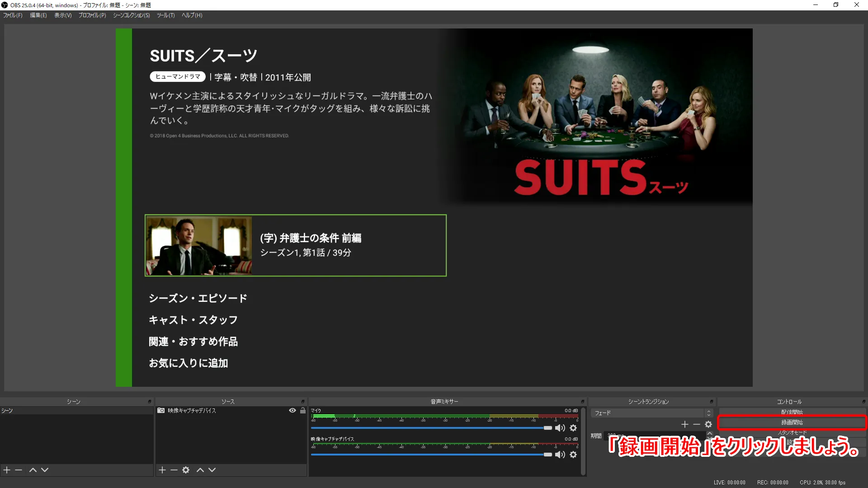Toggle the lock on 映像キャプチャデバイス source
The height and width of the screenshot is (488, 868).
303,411
